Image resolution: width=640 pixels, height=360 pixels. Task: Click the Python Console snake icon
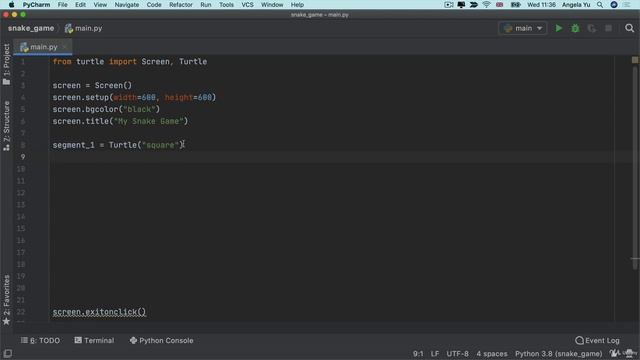(133, 340)
